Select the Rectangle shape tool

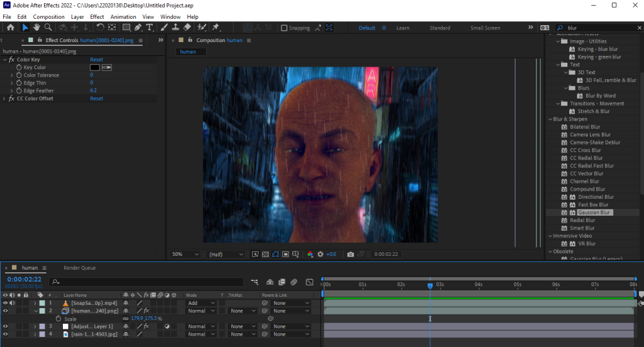[126, 28]
